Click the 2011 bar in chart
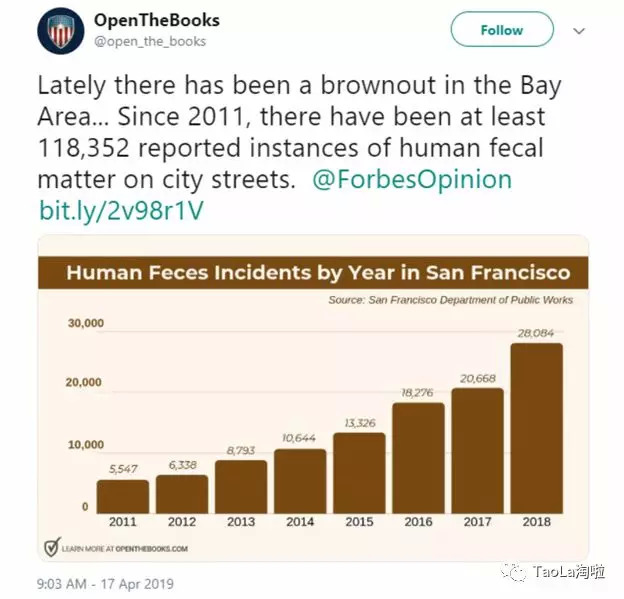Screen dimensions: 624x599 point(123,496)
